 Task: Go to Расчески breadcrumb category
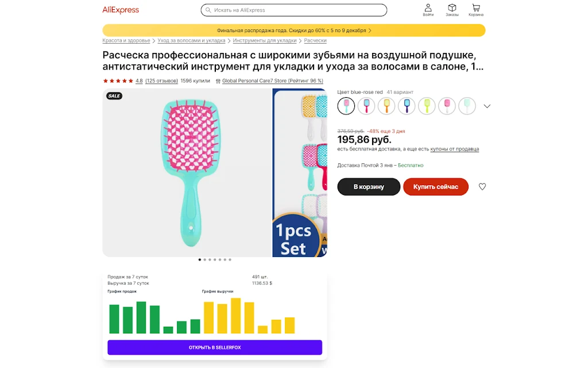pos(315,41)
